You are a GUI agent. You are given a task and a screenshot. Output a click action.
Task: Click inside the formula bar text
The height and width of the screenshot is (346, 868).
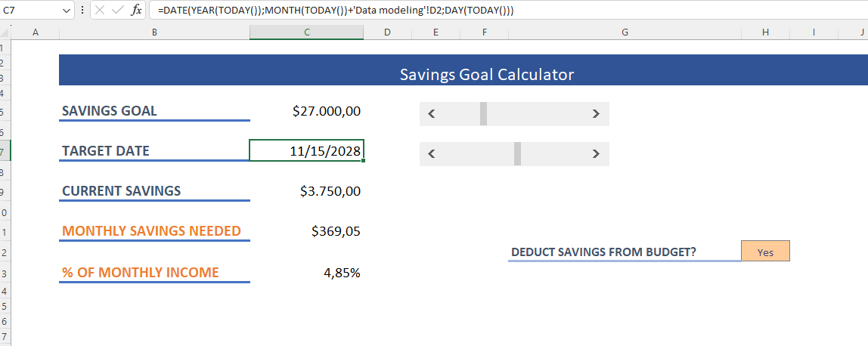pos(378,11)
